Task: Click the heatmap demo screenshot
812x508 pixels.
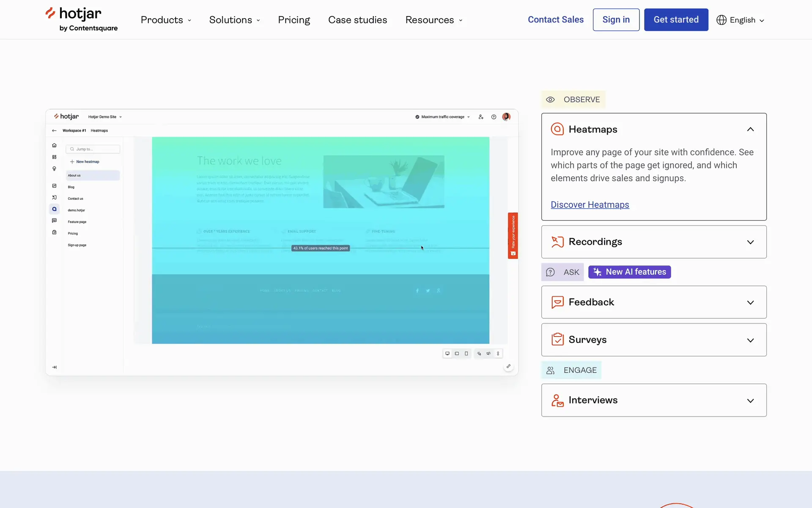Action: click(282, 242)
